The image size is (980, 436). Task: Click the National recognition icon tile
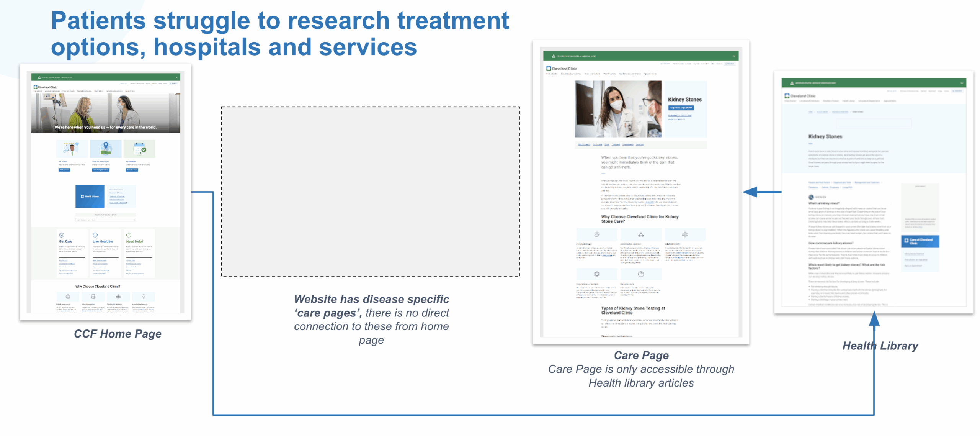[93, 297]
